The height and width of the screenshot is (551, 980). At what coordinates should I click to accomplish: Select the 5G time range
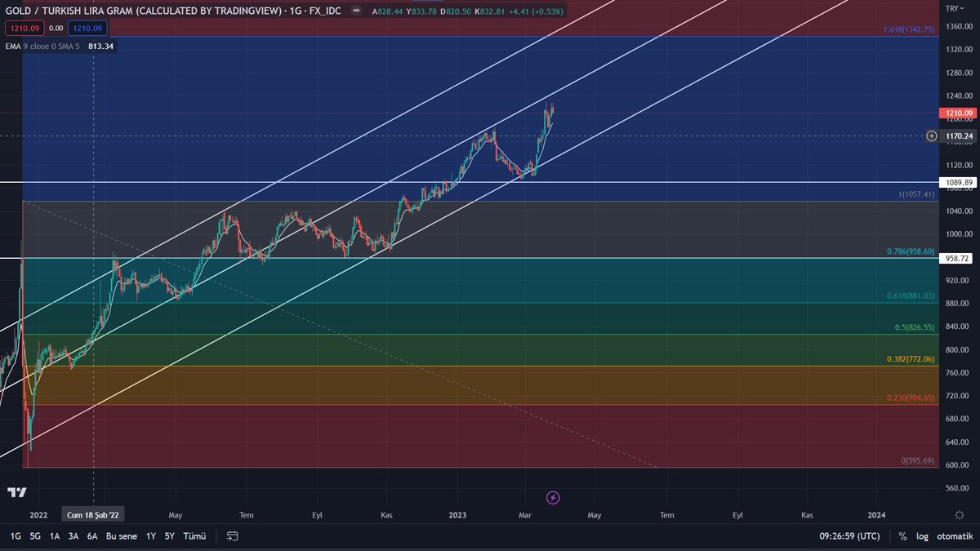pyautogui.click(x=35, y=536)
